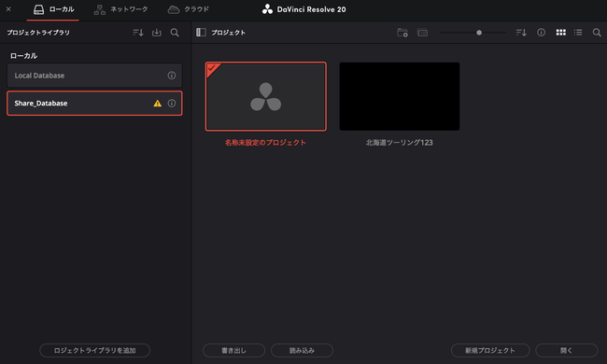This screenshot has width=607, height=364.
Task: Search project libraries with magnifier icon
Action: click(x=175, y=33)
